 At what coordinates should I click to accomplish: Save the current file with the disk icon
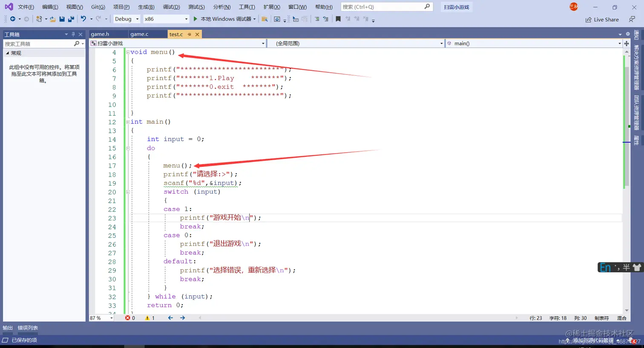[x=62, y=19]
